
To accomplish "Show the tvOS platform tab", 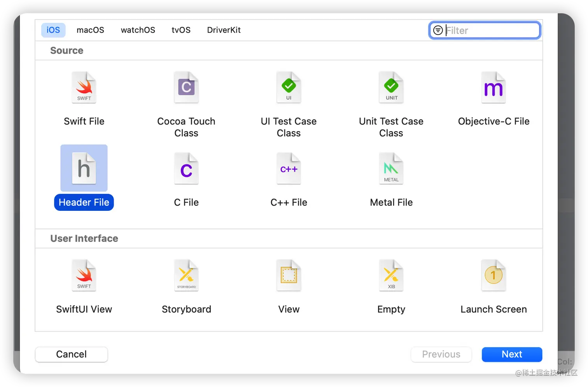I will pos(181,30).
